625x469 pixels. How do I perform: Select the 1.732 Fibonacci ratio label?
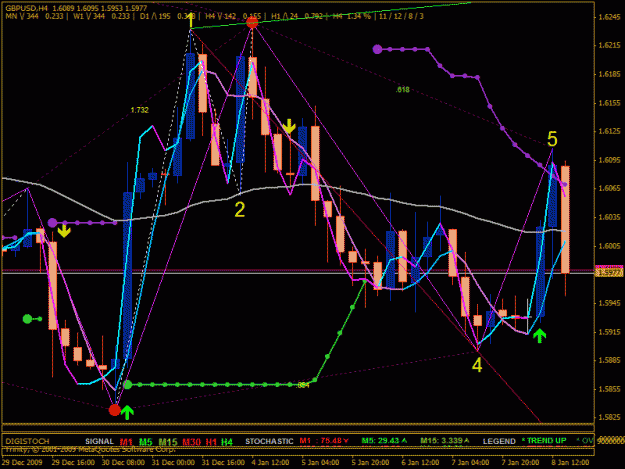(140, 110)
